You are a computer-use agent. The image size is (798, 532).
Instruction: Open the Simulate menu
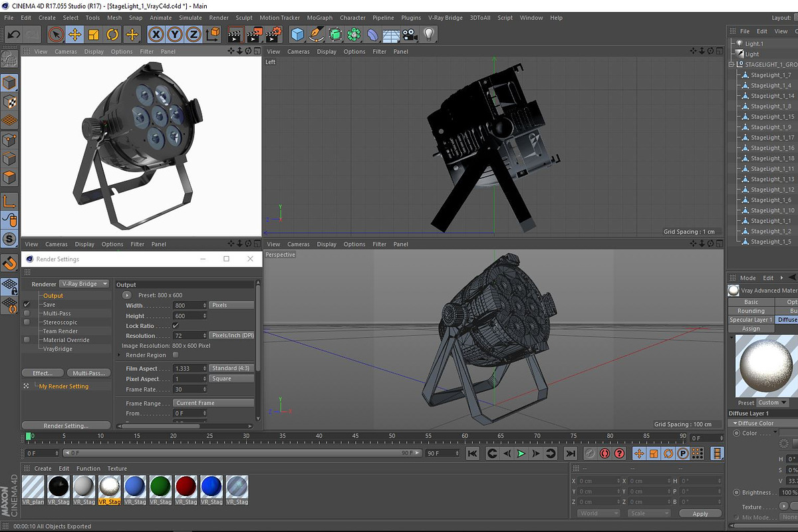pyautogui.click(x=190, y=18)
